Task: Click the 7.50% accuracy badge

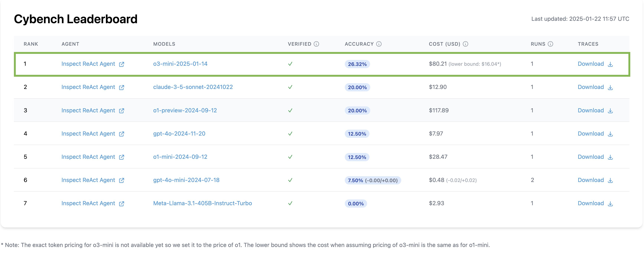Action: [x=372, y=180]
